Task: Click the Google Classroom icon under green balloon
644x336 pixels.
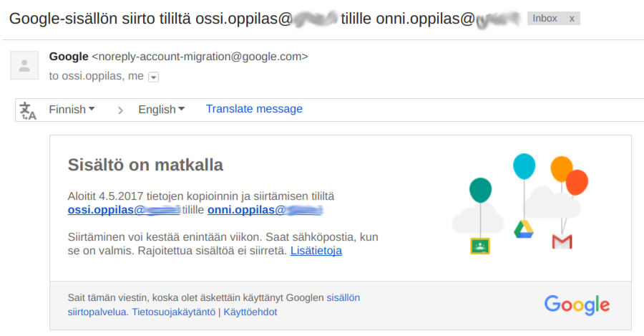Action: coord(479,246)
